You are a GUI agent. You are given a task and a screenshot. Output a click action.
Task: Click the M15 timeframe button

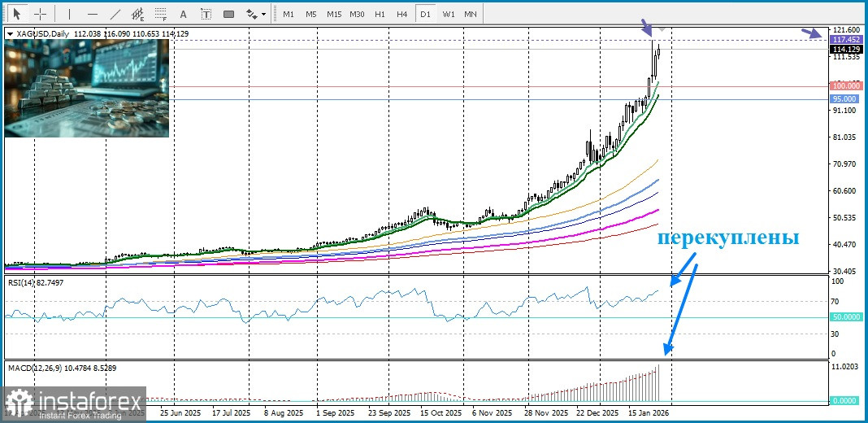pyautogui.click(x=334, y=14)
